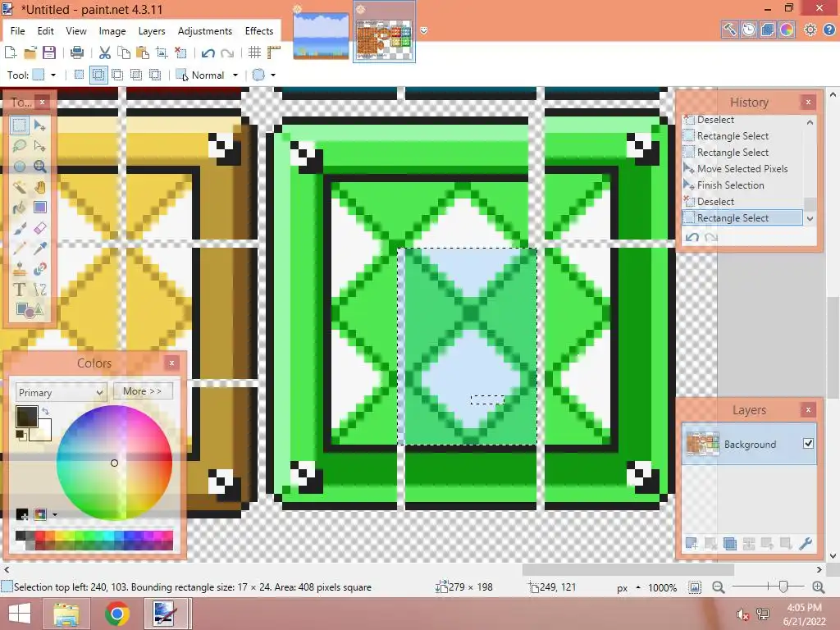Open the Effects menu
840x630 pixels.
(x=259, y=31)
